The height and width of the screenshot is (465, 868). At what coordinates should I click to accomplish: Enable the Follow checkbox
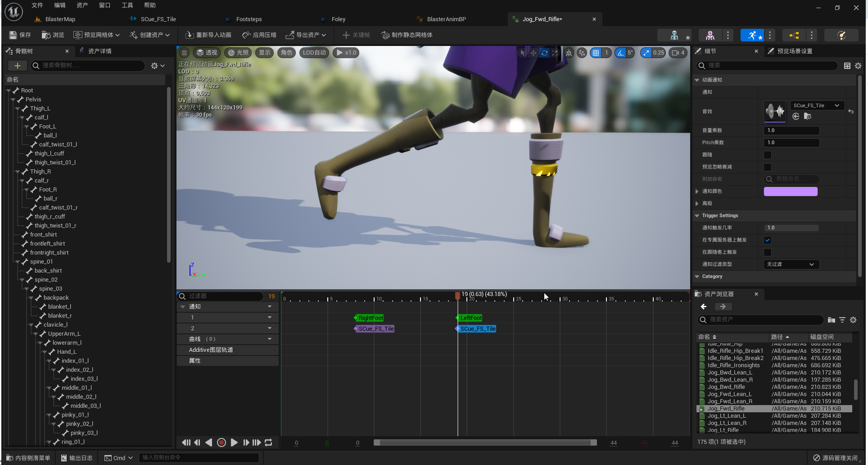(x=768, y=155)
